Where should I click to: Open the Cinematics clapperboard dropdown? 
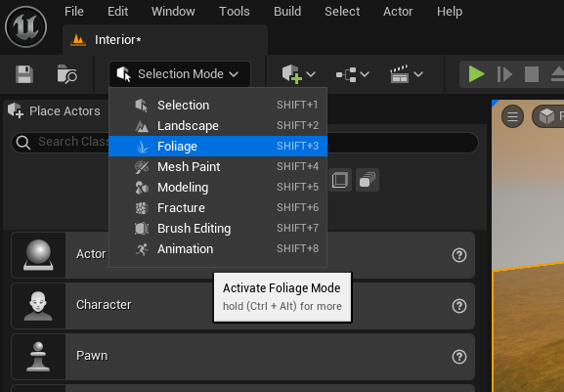click(407, 74)
